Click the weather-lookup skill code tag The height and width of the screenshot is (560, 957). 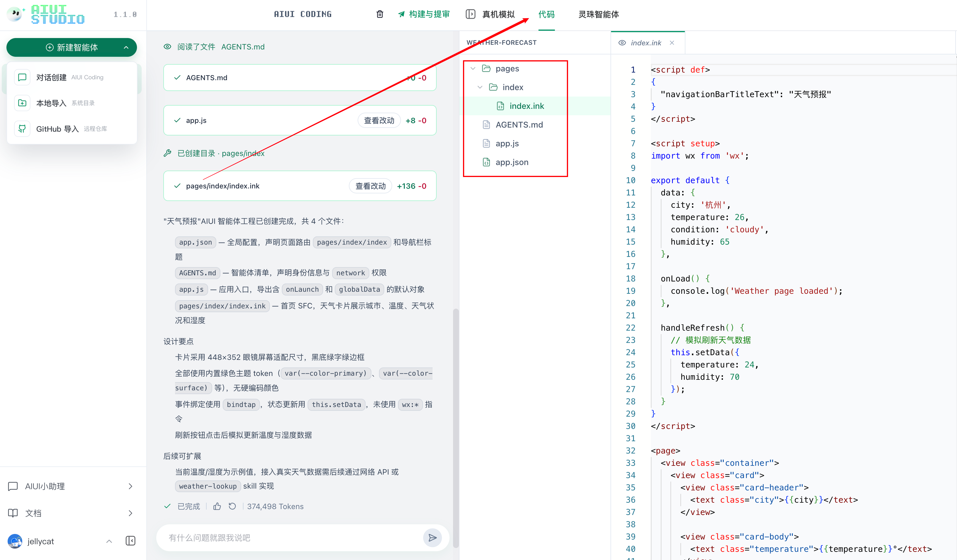click(x=208, y=486)
